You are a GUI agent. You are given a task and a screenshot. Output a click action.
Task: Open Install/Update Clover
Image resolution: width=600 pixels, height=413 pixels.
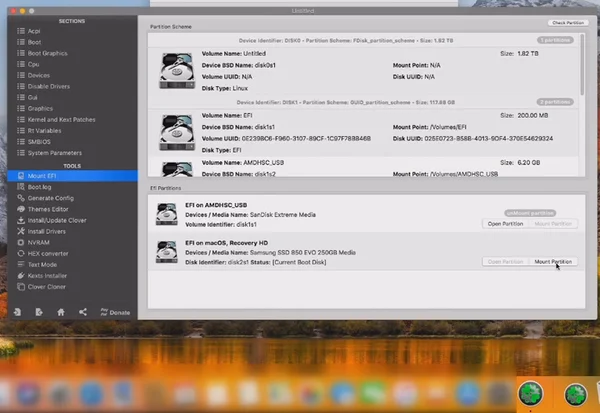pyautogui.click(x=57, y=220)
